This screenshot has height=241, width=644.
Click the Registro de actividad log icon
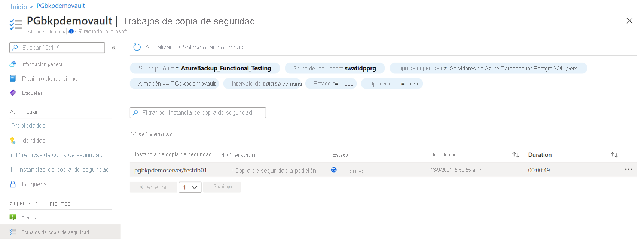coord(13,78)
